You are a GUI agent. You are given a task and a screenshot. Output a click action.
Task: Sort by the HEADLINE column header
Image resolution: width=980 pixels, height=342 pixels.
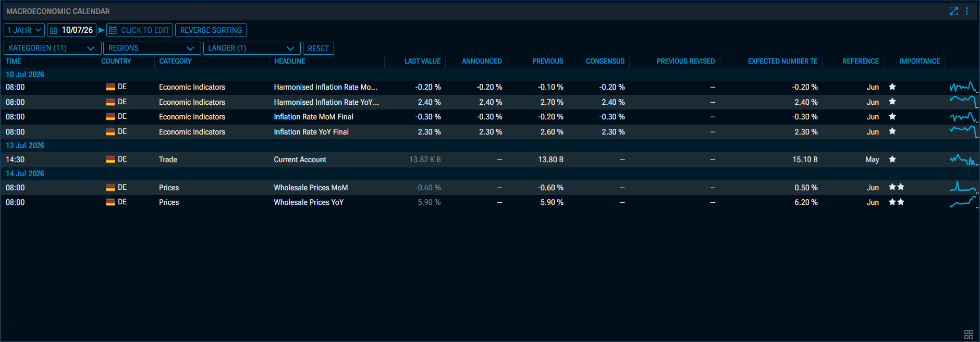[290, 61]
